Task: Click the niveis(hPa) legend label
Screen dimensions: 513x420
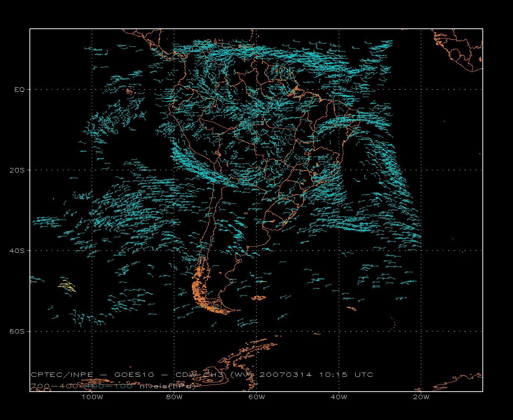Action: click(168, 386)
